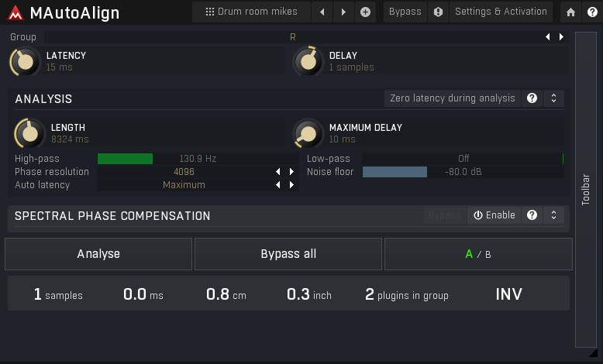Click the panic exclamation icon beside Bypass
The image size is (603, 364).
pyautogui.click(x=438, y=12)
